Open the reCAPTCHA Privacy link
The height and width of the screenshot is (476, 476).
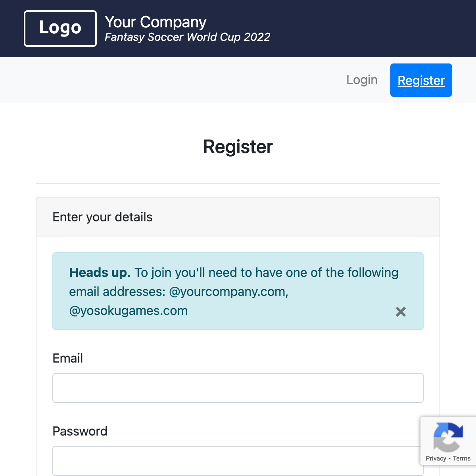click(436, 459)
